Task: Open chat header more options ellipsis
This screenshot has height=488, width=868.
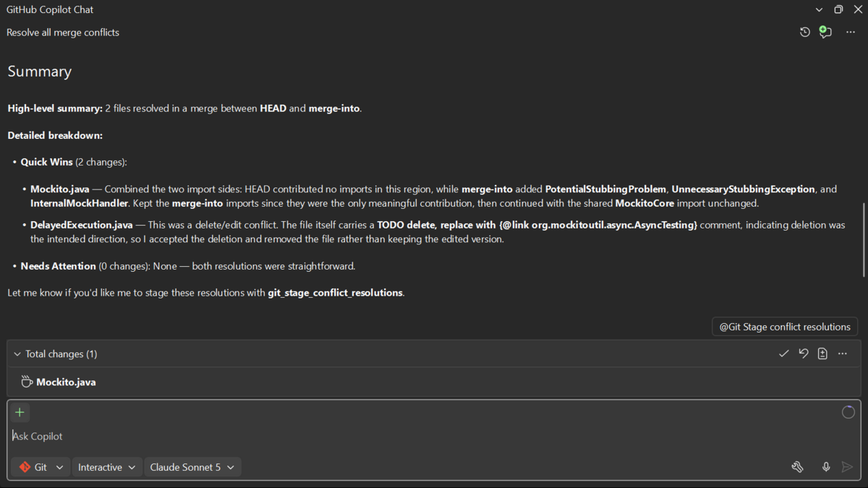Action: pos(851,32)
